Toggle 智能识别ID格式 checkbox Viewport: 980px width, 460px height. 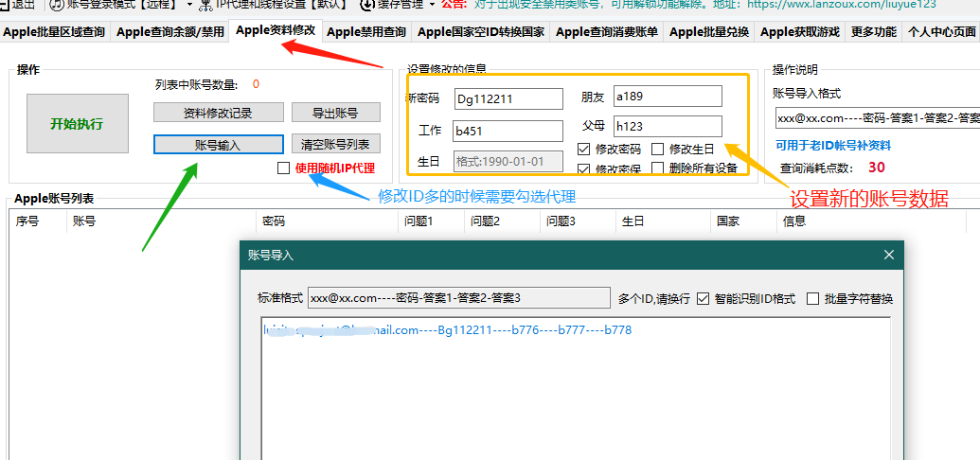click(704, 299)
